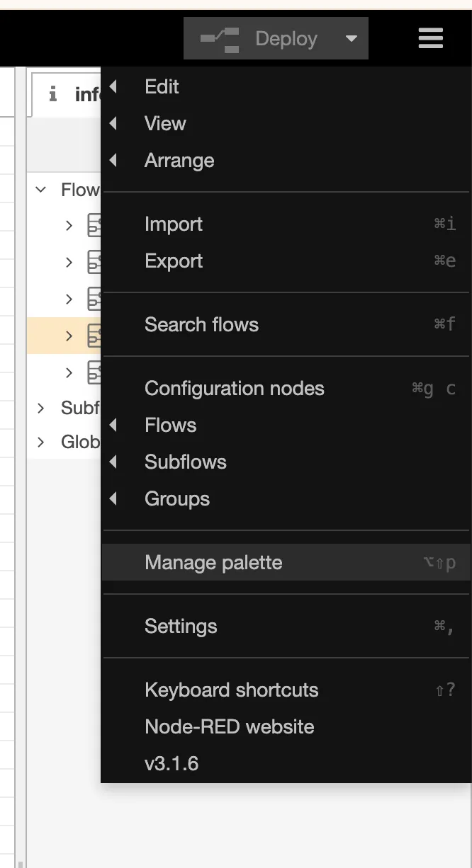The image size is (472, 868).
Task: Choose Export from the menu
Action: click(286, 261)
